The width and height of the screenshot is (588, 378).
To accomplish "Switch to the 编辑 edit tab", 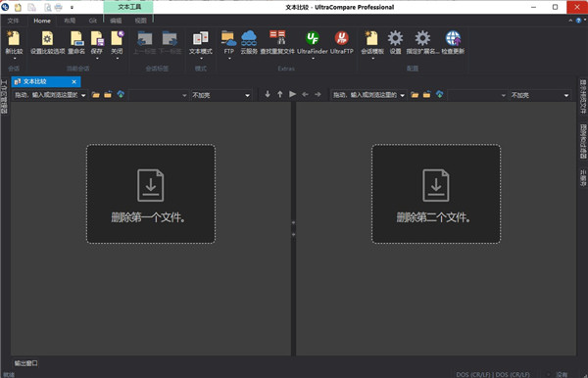I will coord(116,21).
